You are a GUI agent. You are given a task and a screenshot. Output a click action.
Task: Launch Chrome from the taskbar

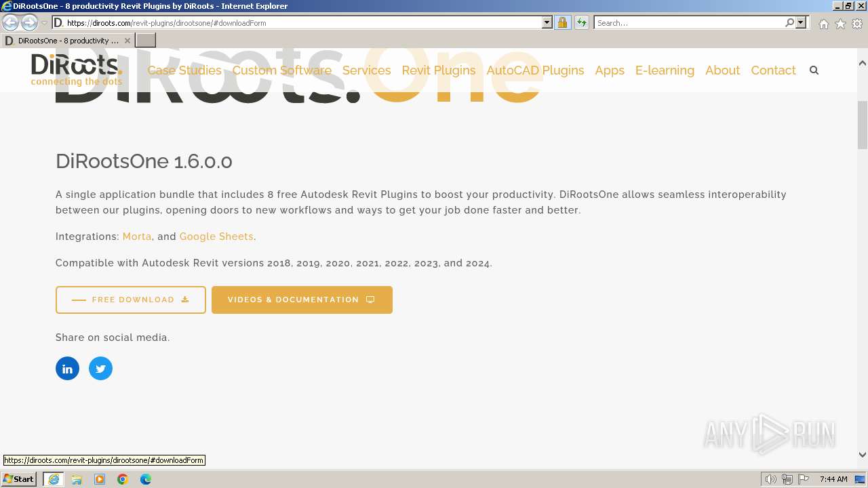123,479
